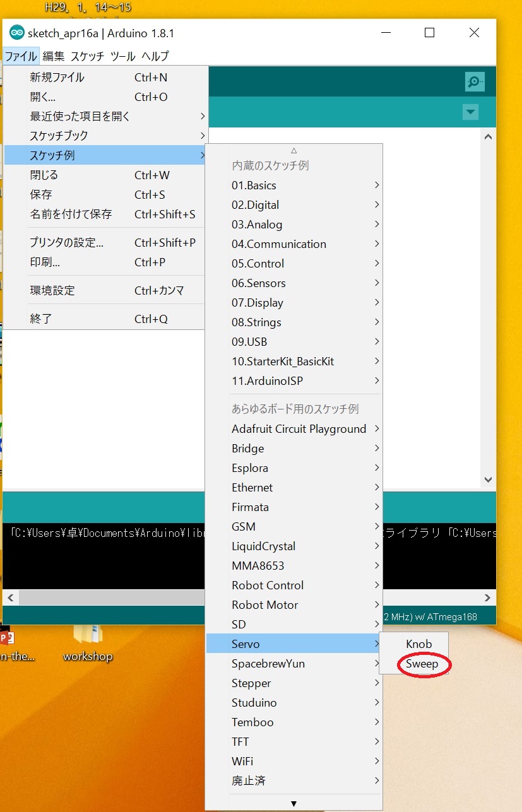This screenshot has height=812, width=522.
Task: Click editor vertical scrollbar down arrow
Action: click(x=488, y=480)
